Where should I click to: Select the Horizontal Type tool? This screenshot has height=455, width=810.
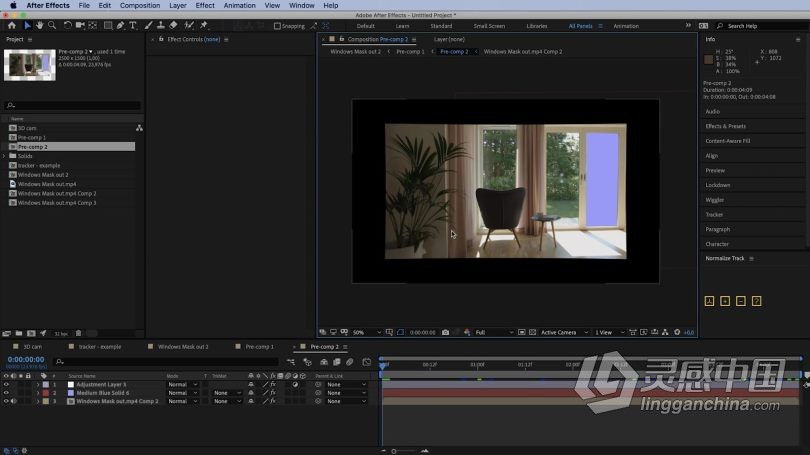[x=133, y=25]
